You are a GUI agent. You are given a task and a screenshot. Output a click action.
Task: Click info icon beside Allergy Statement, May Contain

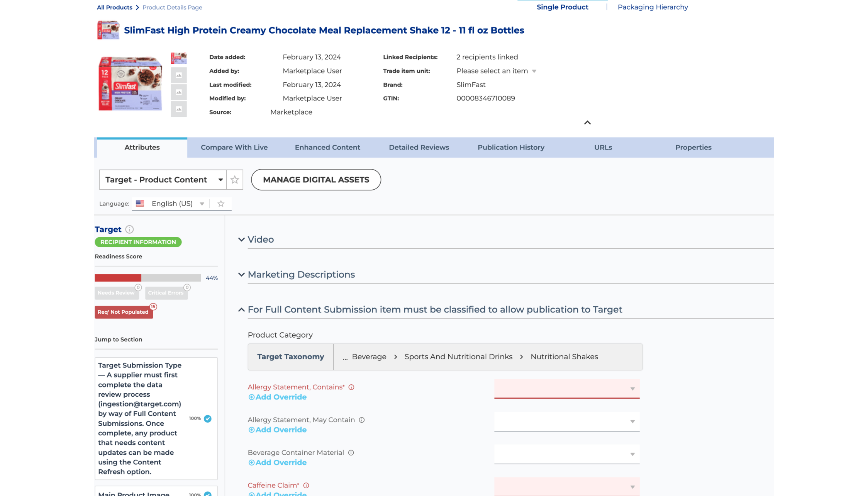(x=362, y=420)
